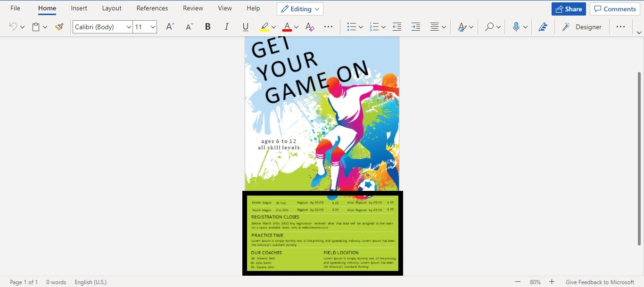Open the font size dropdown
This screenshot has height=287, width=644.
point(152,27)
